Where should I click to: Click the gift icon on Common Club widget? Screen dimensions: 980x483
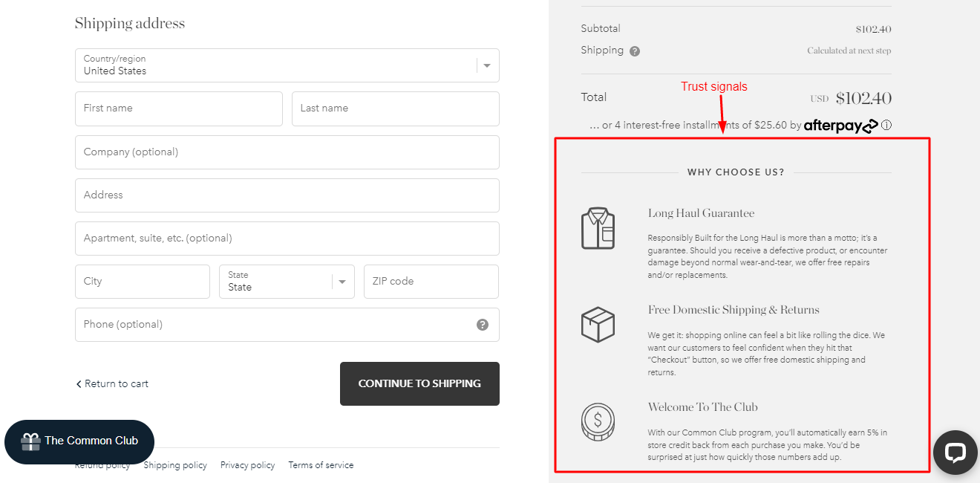coord(30,441)
